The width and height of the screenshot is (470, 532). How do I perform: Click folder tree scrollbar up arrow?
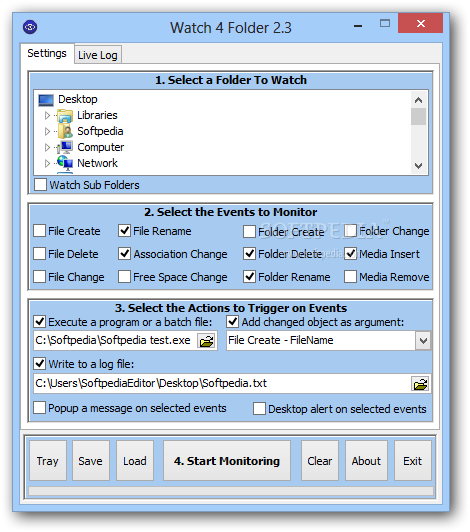418,100
